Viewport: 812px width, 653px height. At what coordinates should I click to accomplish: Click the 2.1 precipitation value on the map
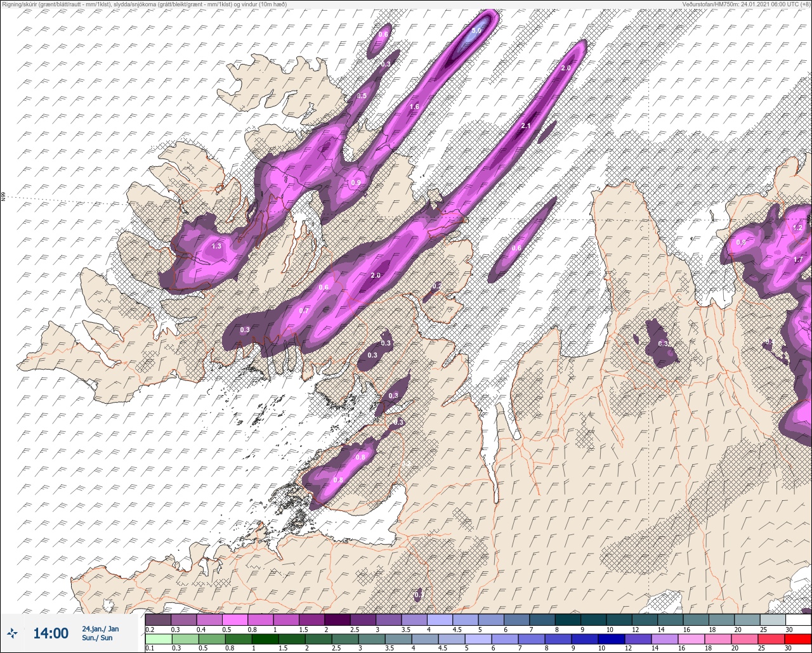click(x=525, y=126)
